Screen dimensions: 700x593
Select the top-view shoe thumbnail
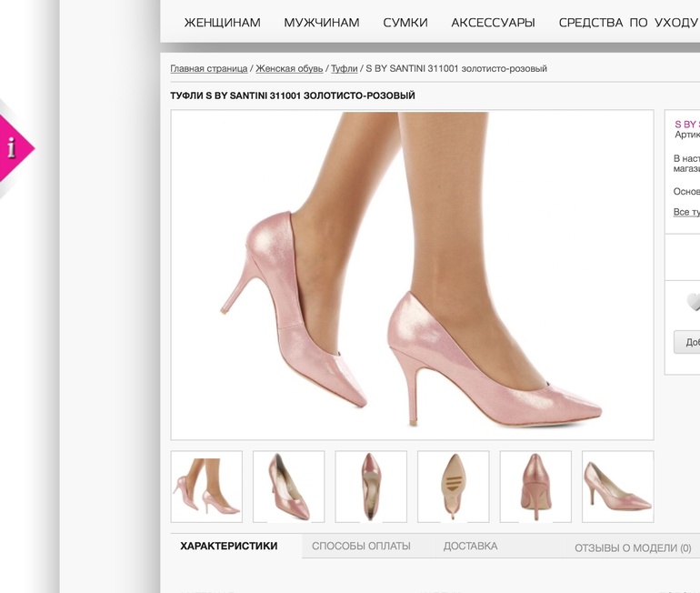point(371,487)
